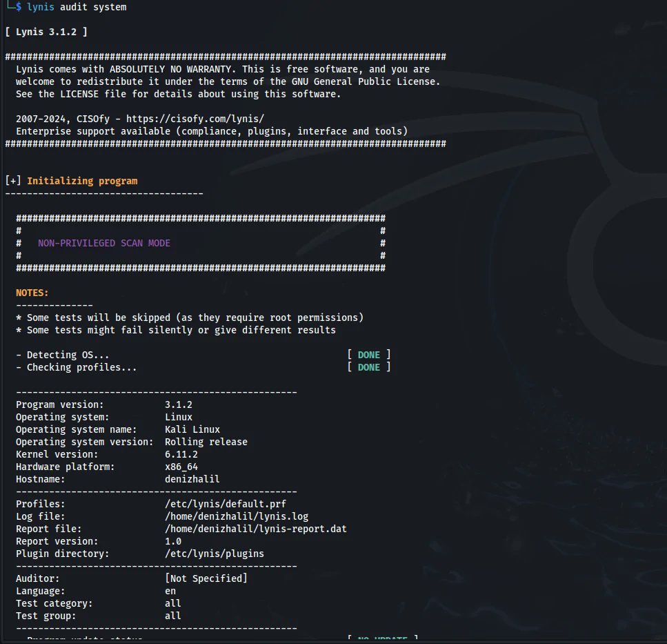Click the 'Plugin directory:' label
This screenshot has height=644, width=667.
[63, 554]
